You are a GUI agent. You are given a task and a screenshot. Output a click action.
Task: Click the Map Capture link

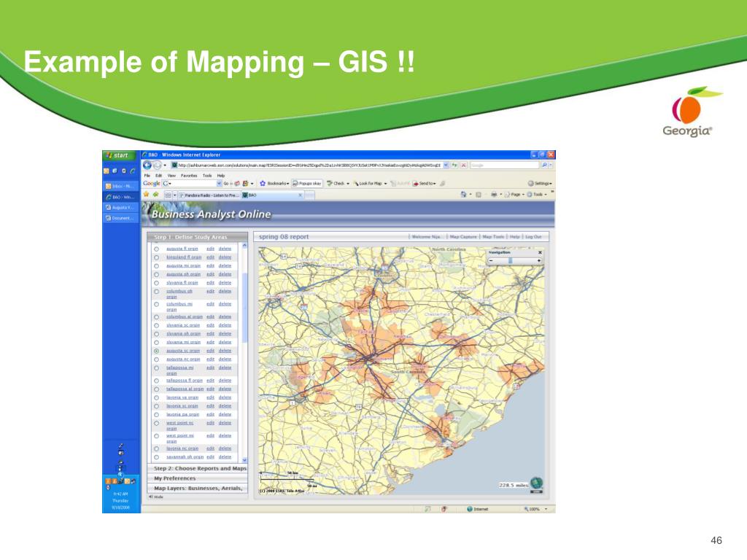(x=463, y=237)
